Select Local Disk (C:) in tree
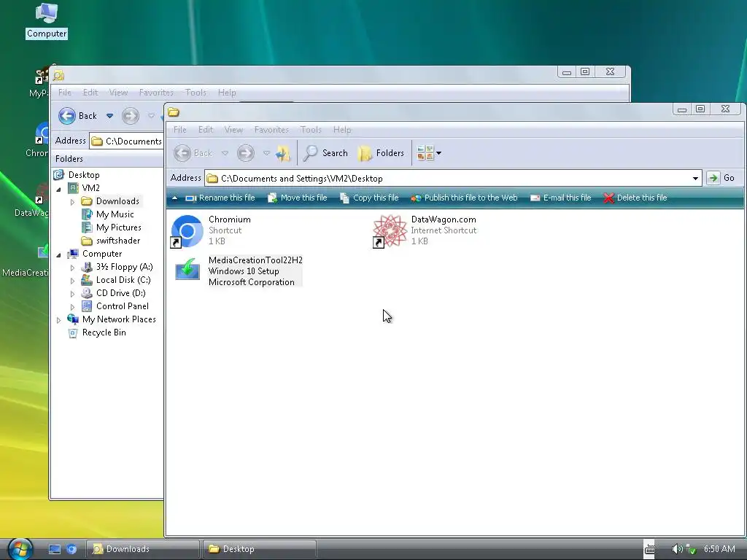The width and height of the screenshot is (747, 560). (x=123, y=280)
